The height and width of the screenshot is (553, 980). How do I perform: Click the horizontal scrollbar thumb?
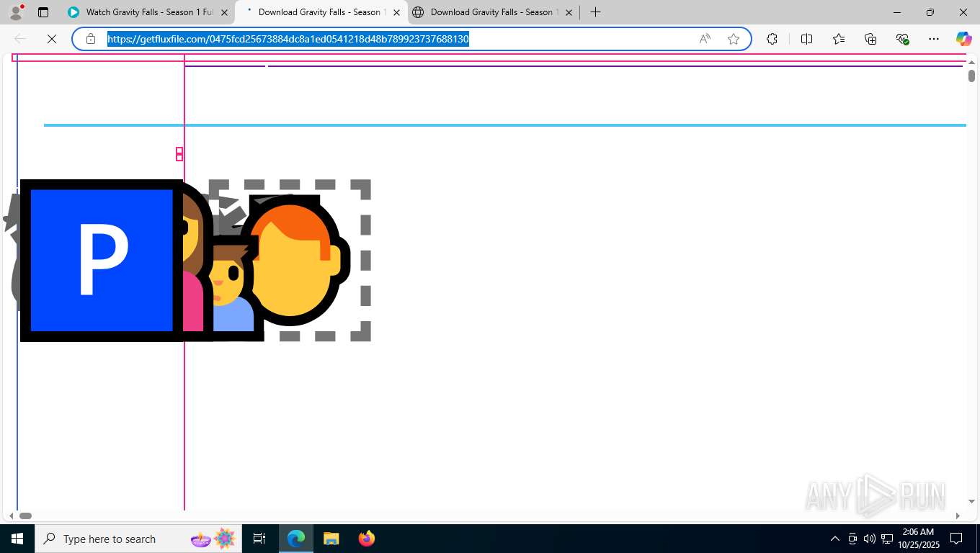pyautogui.click(x=25, y=516)
